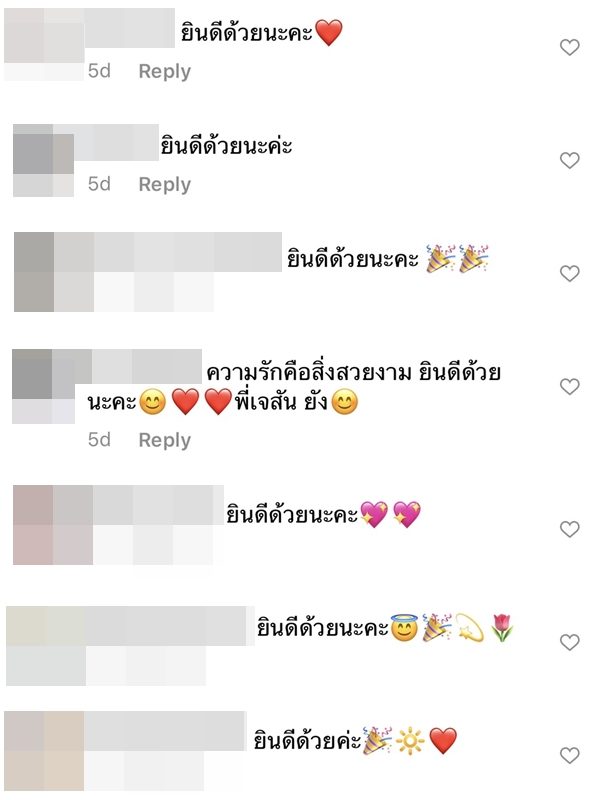
Task: Tap heart beside the two party poppers comment
Action: point(569,274)
